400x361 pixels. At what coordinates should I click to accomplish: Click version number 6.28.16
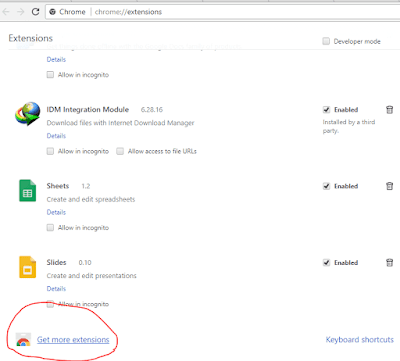coord(152,110)
